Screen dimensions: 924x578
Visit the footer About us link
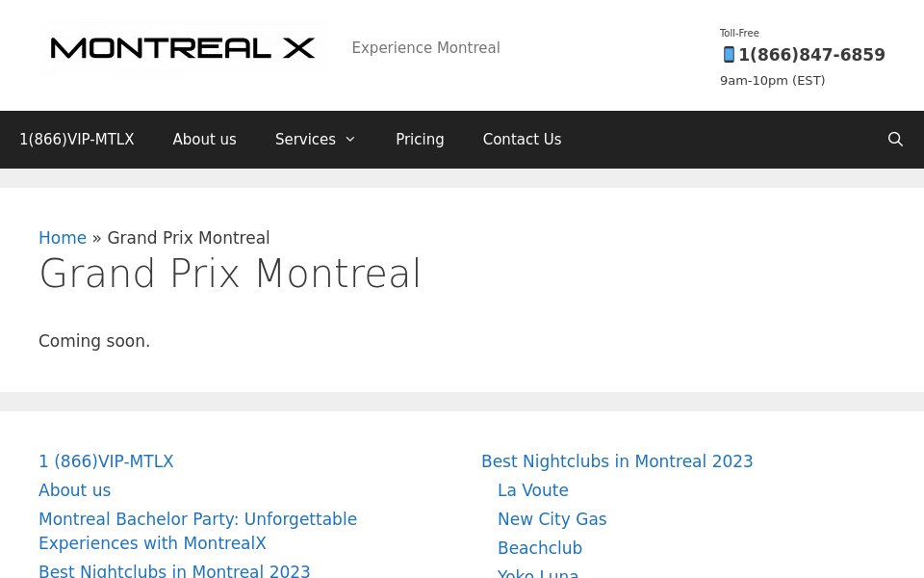tap(74, 490)
